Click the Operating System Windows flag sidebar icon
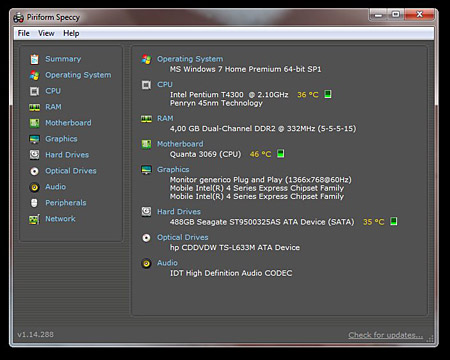The width and height of the screenshot is (450, 360). (34, 75)
